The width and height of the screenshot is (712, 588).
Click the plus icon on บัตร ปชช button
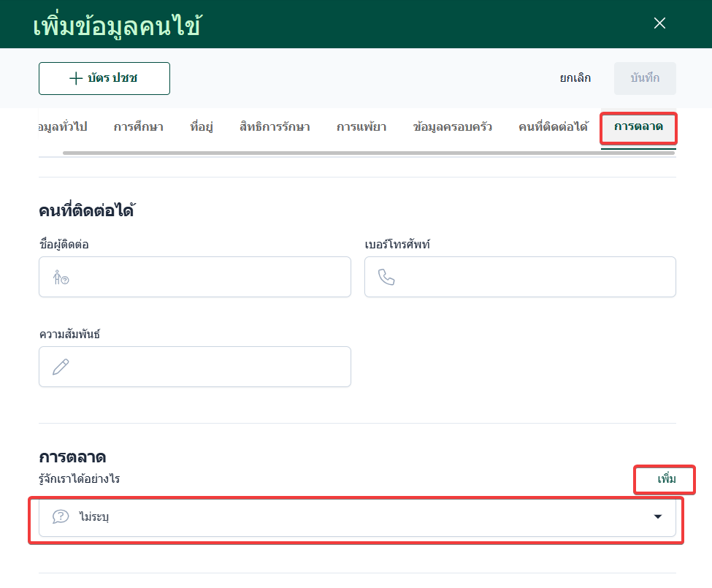(75, 79)
